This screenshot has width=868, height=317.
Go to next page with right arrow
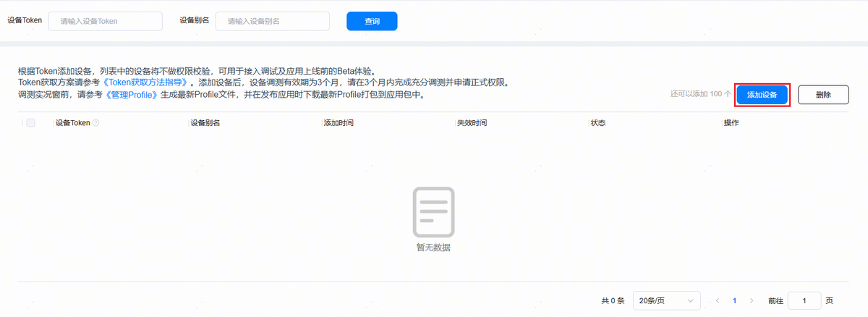point(752,300)
